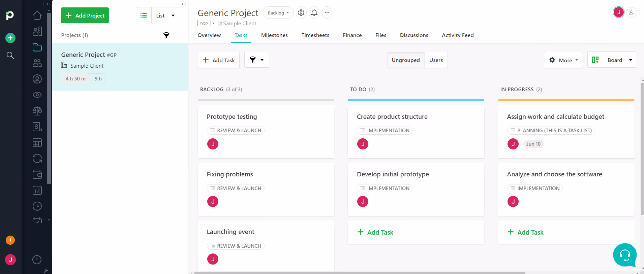This screenshot has width=644, height=274.
Task: Open Analyze and choose the software task
Action: [x=566, y=190]
